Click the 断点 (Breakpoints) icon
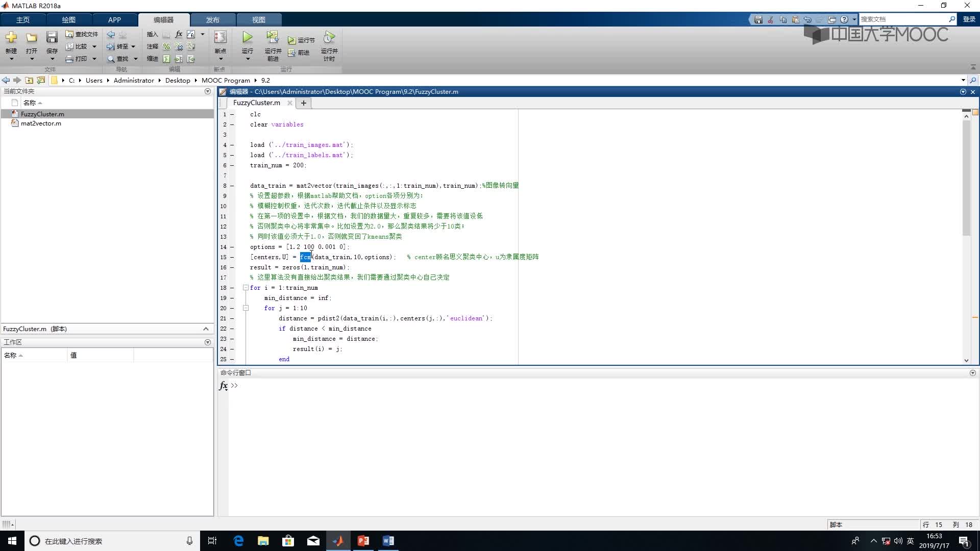The width and height of the screenshot is (980, 551). [x=220, y=37]
